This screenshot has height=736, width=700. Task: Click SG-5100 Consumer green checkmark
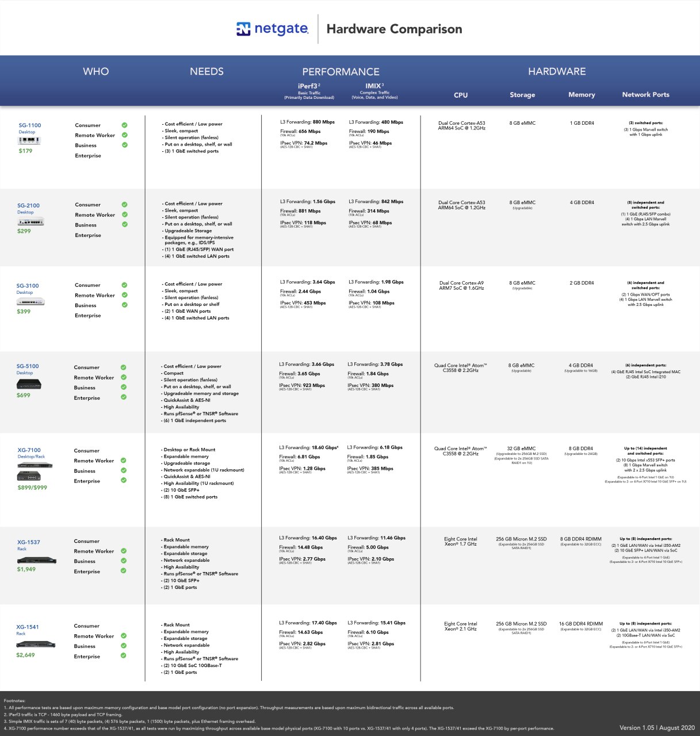coord(124,367)
